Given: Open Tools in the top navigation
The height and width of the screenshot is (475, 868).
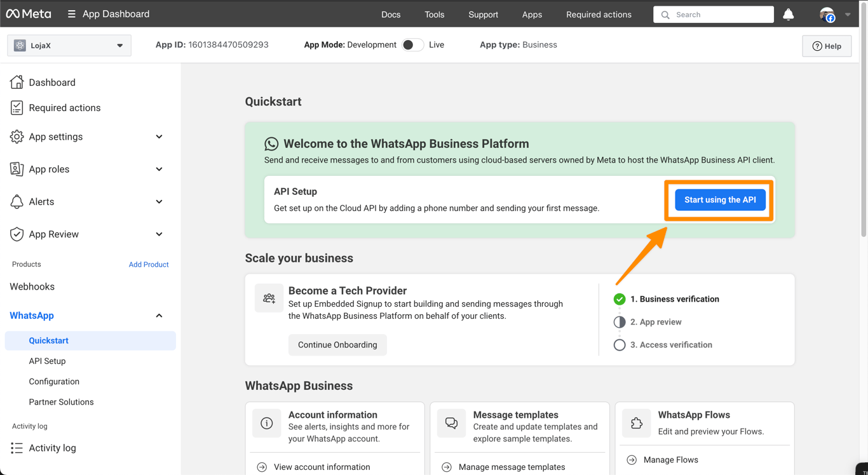Looking at the screenshot, I should pyautogui.click(x=435, y=15).
